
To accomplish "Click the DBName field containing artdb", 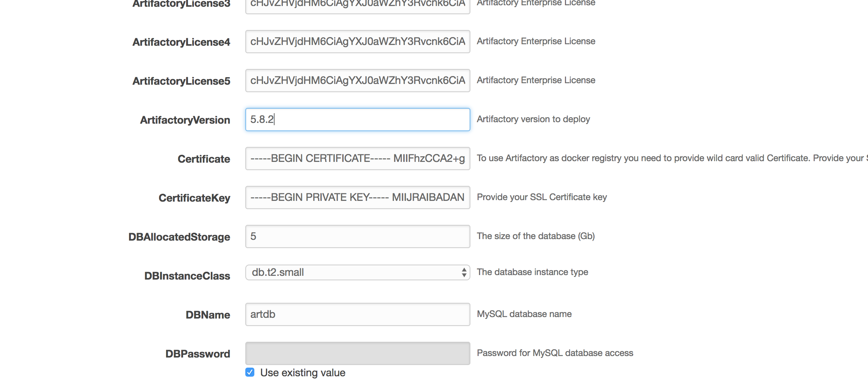I will coord(357,314).
